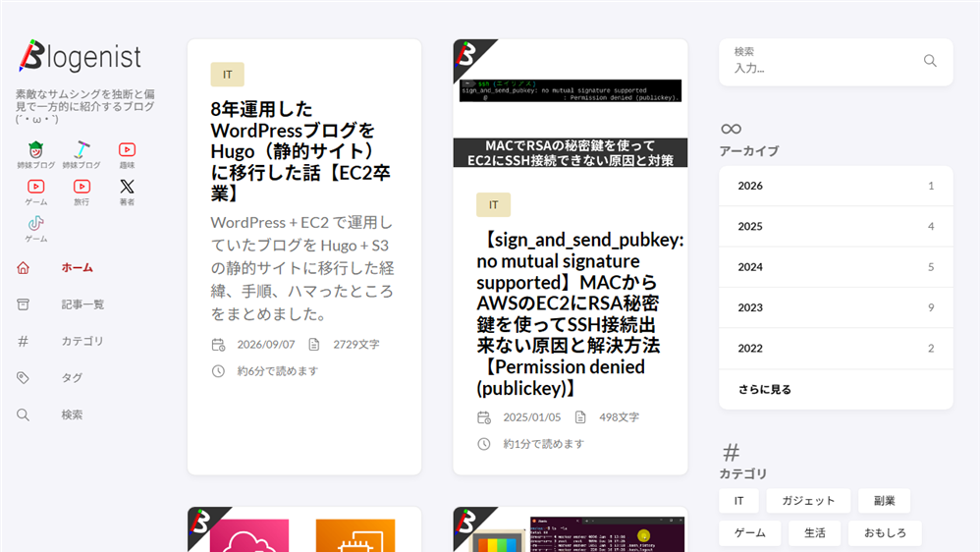Click the archive box icon beside 記事一覧
The height and width of the screenshot is (552, 980).
[24, 304]
